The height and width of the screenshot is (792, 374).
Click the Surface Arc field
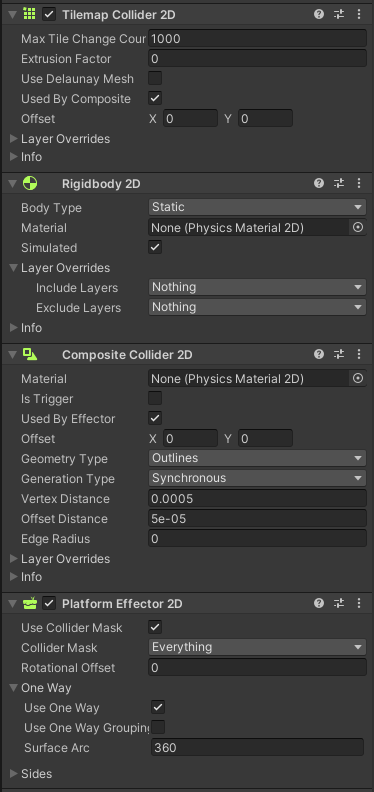[257, 747]
